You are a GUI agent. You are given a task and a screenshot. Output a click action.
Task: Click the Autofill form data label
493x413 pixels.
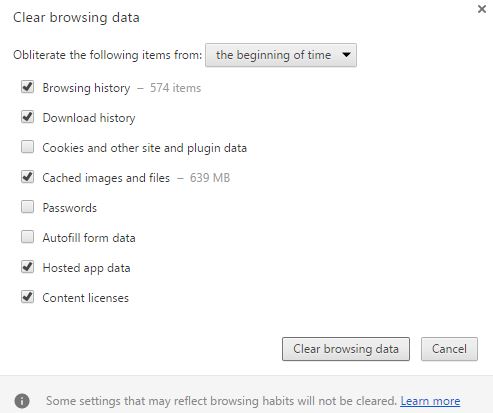(89, 238)
